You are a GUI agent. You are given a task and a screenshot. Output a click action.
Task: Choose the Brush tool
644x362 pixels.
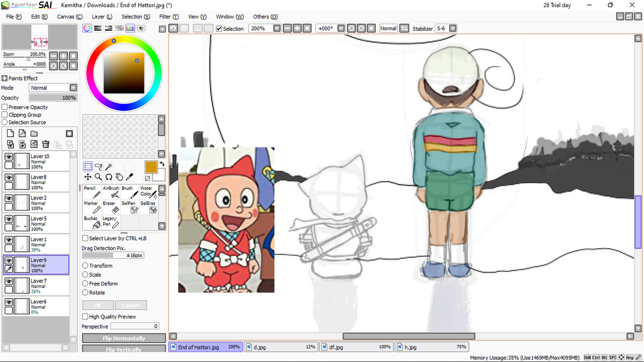tap(129, 192)
